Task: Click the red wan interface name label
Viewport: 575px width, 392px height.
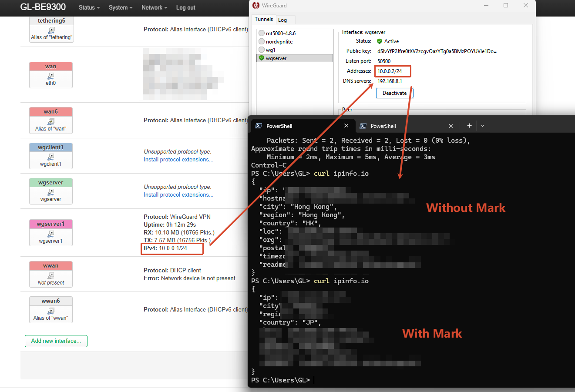Action: [51, 67]
